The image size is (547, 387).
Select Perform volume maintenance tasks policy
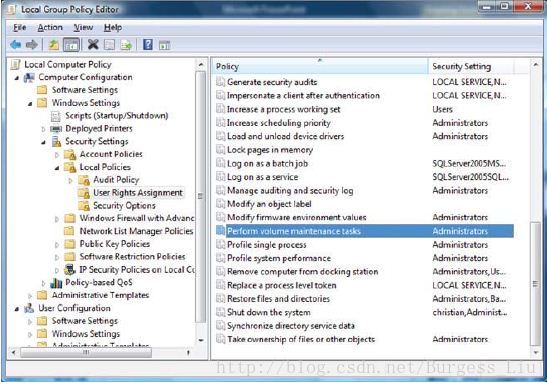coord(364,231)
